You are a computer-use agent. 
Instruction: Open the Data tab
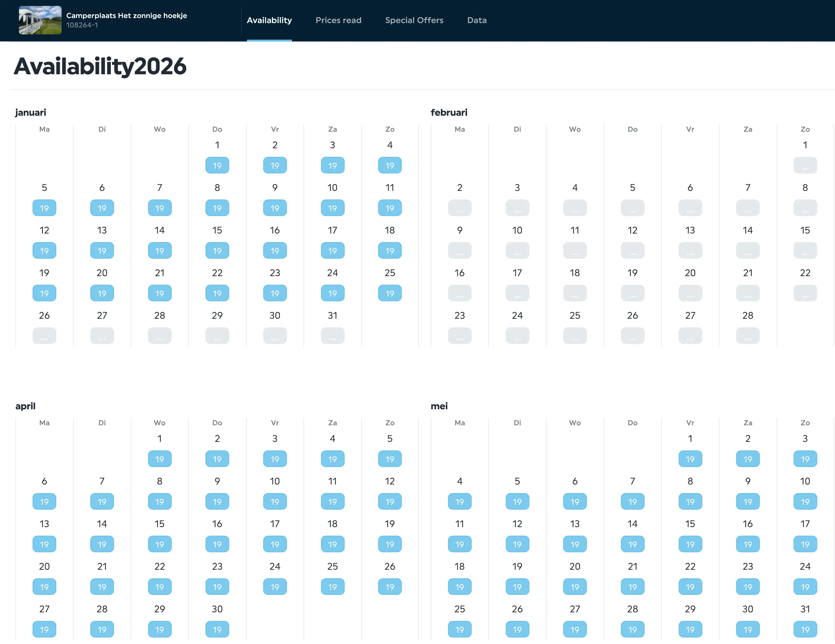(x=476, y=20)
